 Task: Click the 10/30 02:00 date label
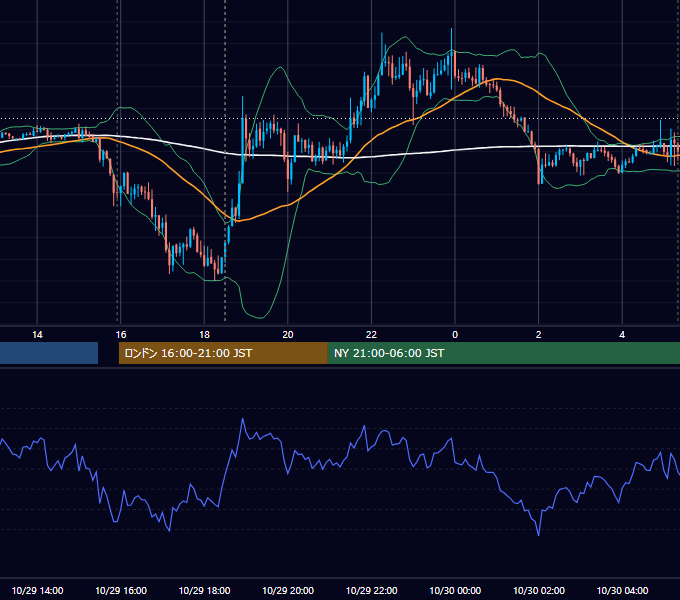click(539, 590)
